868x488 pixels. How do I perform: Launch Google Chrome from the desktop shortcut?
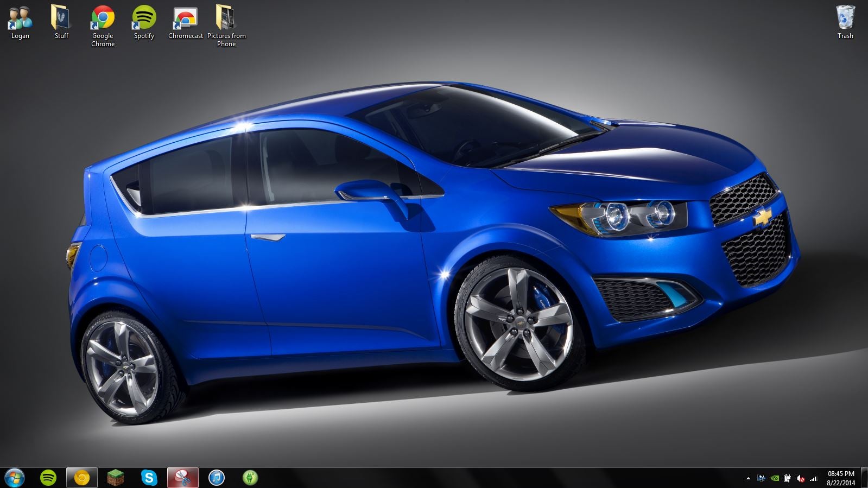[x=103, y=26]
